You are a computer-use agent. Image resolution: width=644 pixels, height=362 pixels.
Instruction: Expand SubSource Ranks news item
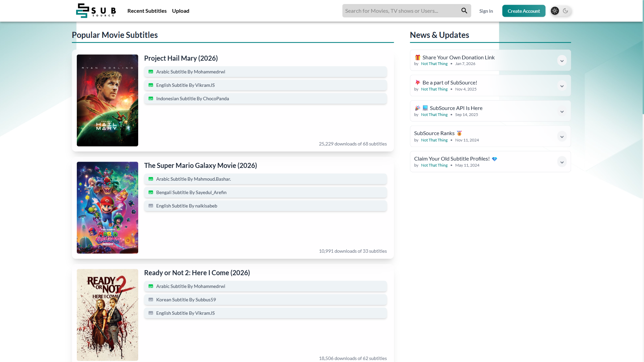[562, 137]
